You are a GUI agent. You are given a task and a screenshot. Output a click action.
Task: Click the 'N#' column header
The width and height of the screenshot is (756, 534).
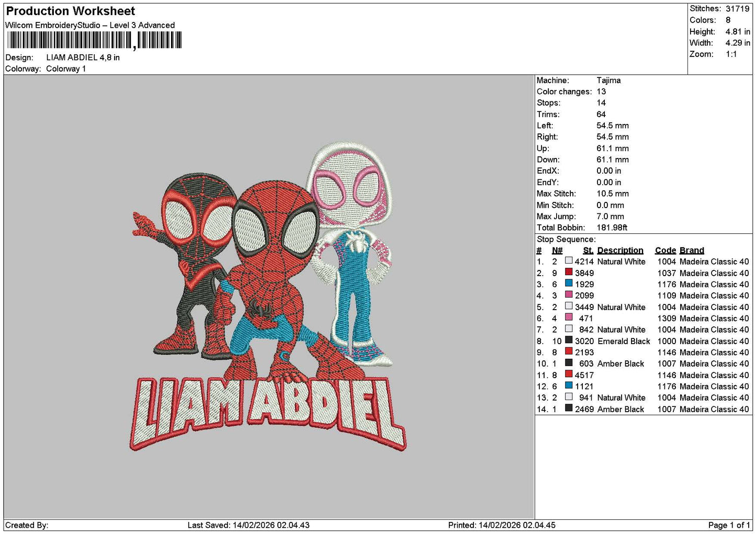tap(557, 251)
